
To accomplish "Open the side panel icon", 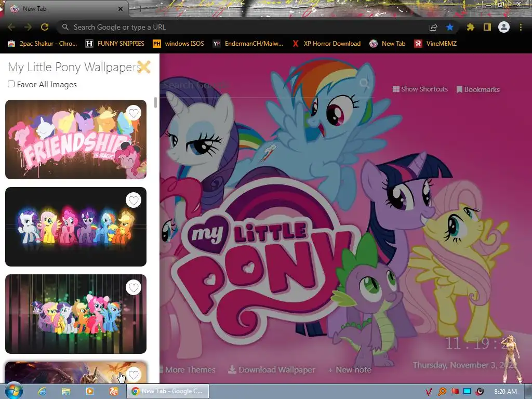I will [487, 27].
